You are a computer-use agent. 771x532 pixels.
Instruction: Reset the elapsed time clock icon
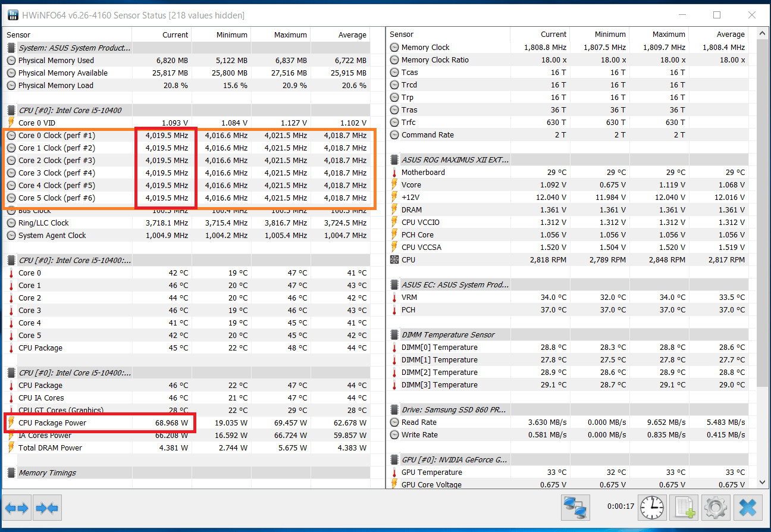pos(653,508)
